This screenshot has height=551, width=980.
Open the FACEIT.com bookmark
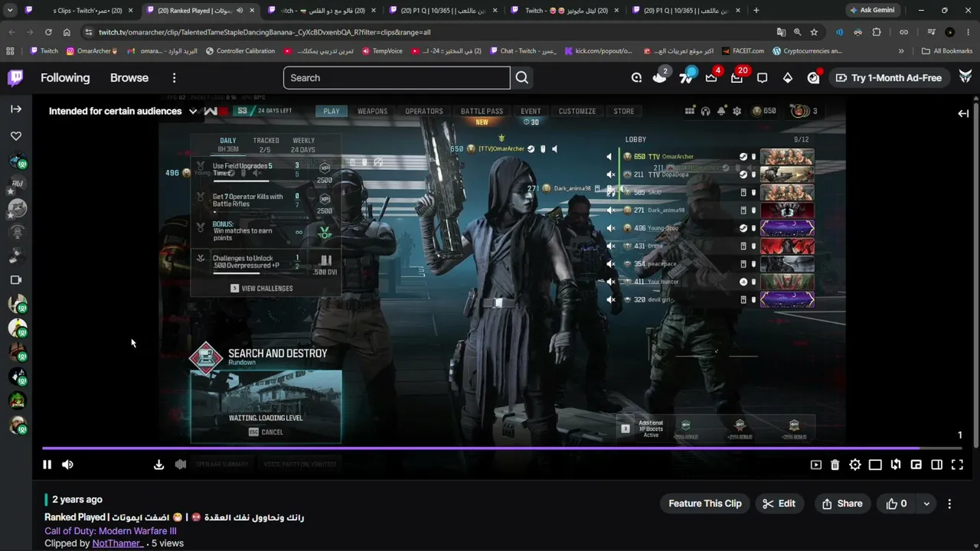(x=742, y=51)
